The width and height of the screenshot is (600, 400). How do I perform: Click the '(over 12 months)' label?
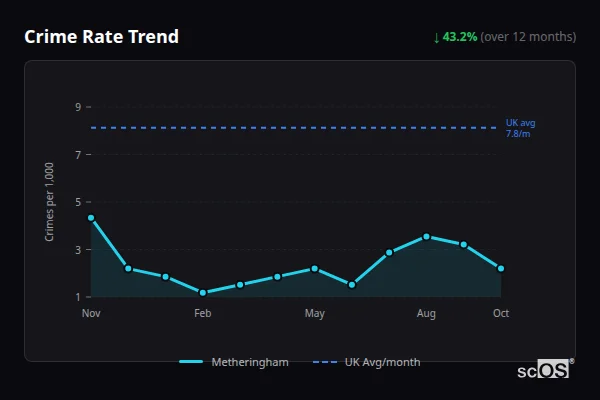pos(528,37)
